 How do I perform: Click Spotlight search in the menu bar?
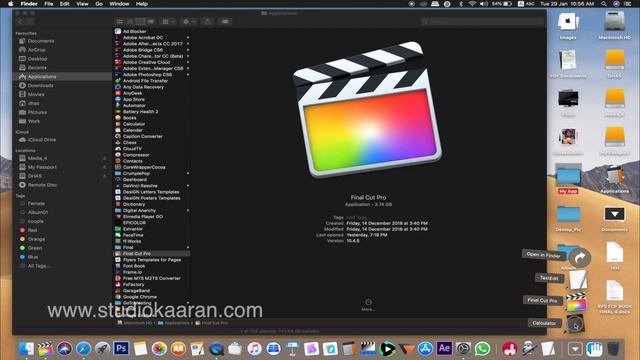604,4
